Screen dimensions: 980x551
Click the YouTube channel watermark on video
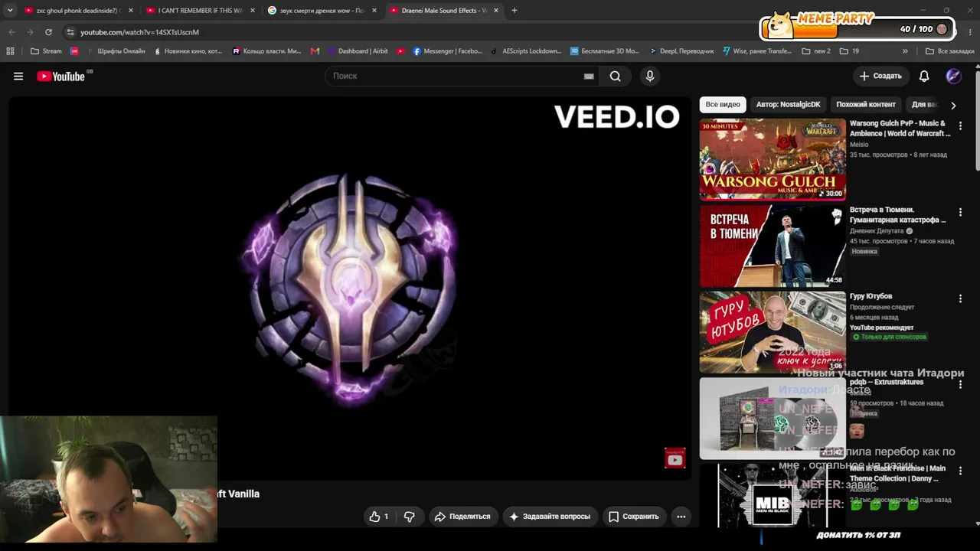[x=675, y=458]
